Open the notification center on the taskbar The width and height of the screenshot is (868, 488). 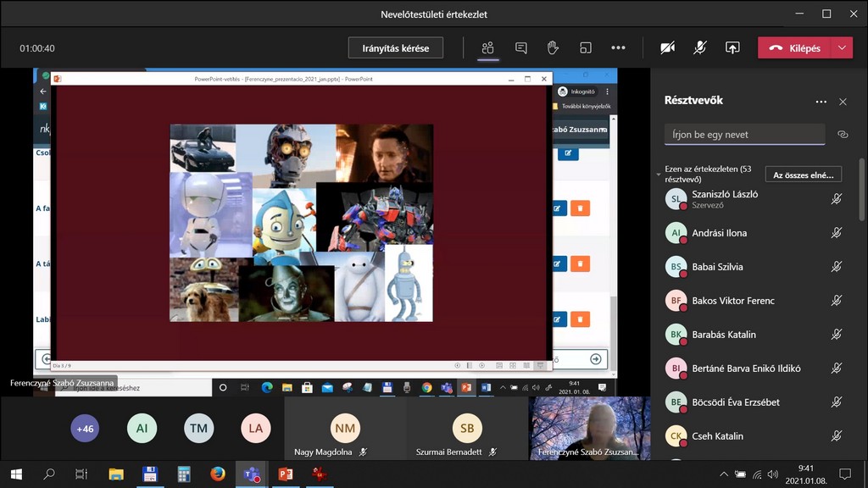point(845,474)
